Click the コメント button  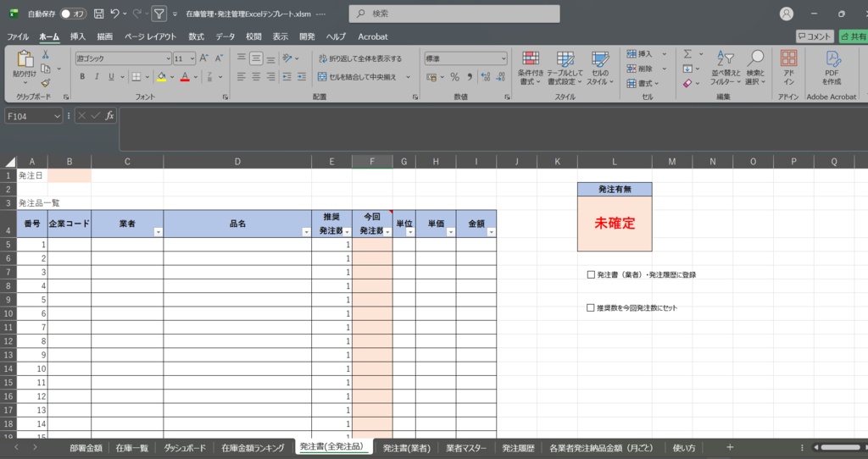coord(815,36)
